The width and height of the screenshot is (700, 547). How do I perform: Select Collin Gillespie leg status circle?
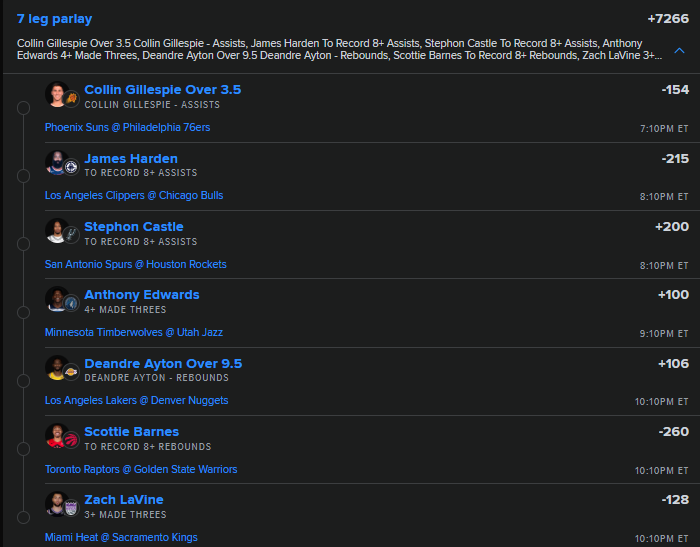point(24,108)
